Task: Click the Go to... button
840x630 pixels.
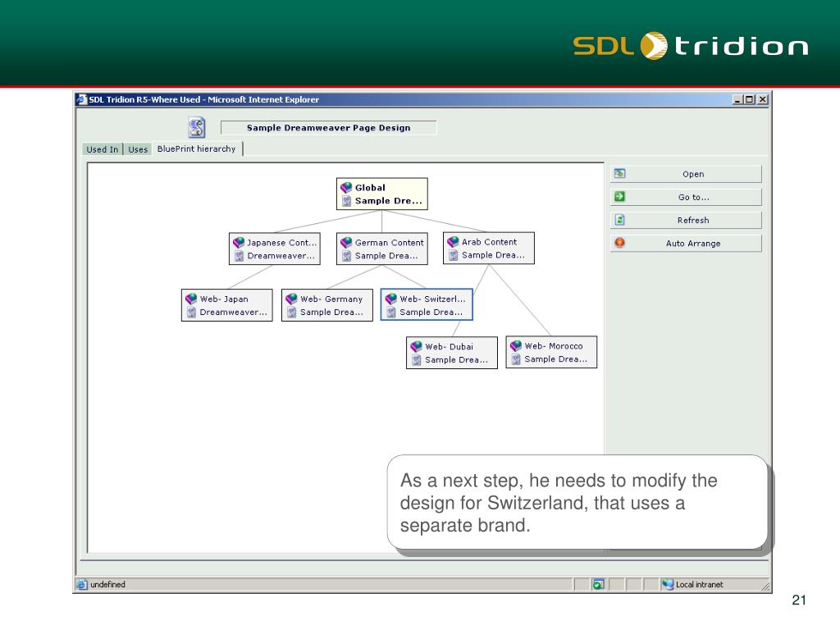Action: pos(686,197)
